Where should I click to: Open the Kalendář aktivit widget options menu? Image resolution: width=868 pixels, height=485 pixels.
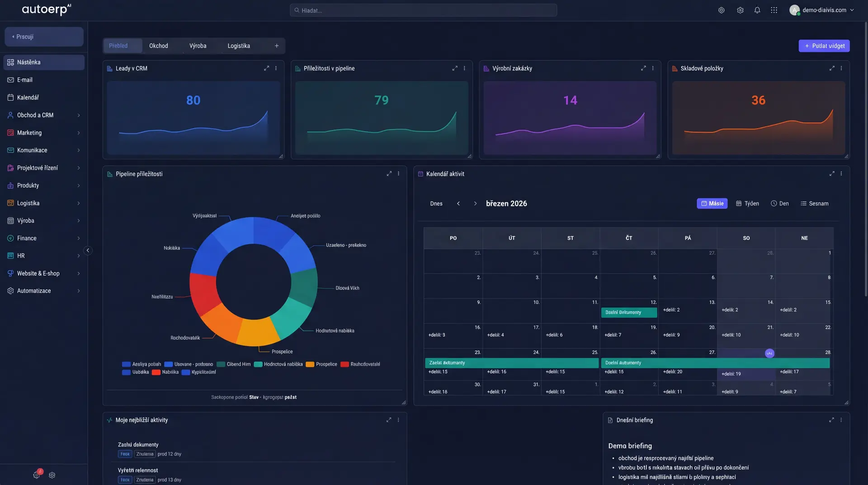click(841, 174)
